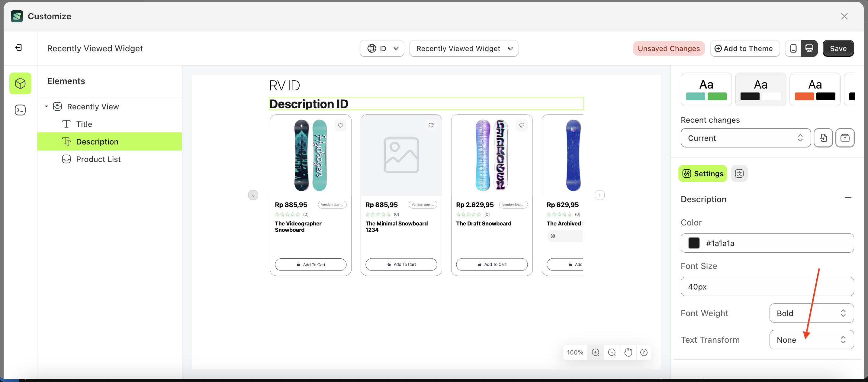Open the #1a1a1a color swatch
This screenshot has width=868, height=382.
[694, 243]
